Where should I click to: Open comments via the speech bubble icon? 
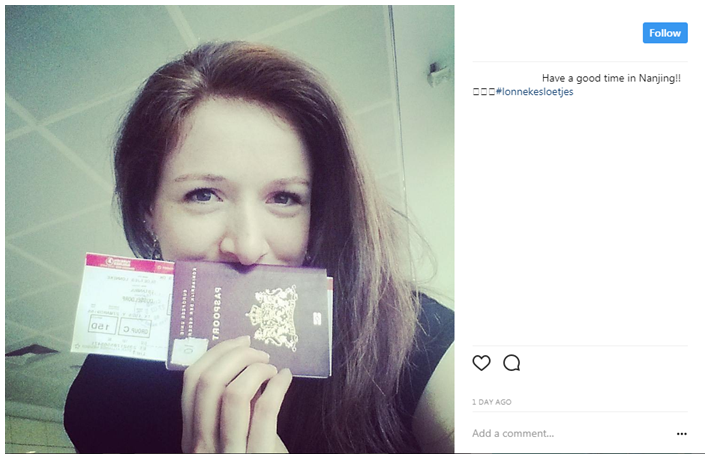(x=512, y=363)
